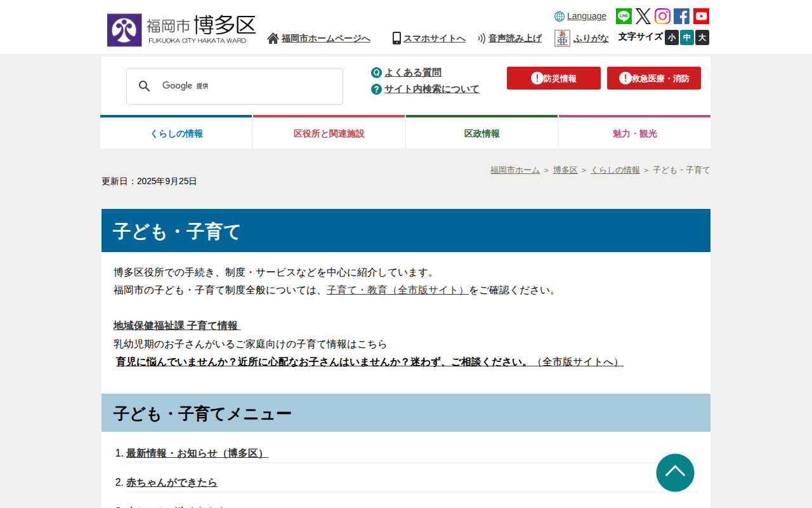Open the YouTube icon

(701, 17)
